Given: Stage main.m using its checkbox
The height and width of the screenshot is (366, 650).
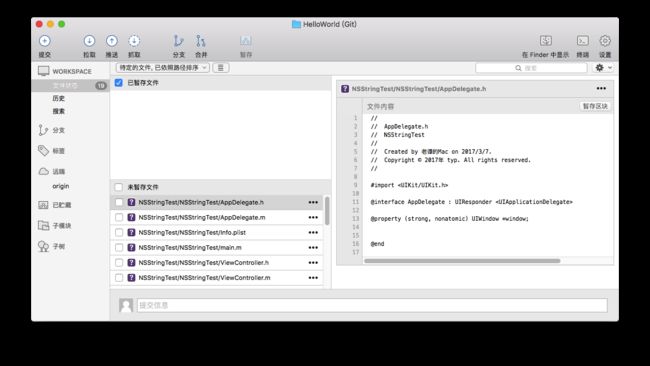Looking at the screenshot, I should (x=119, y=247).
